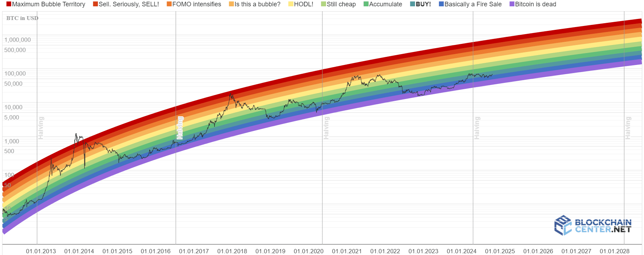This screenshot has height=255, width=644.
Task: Toggle the Accumulate legend entry
Action: point(383,4)
